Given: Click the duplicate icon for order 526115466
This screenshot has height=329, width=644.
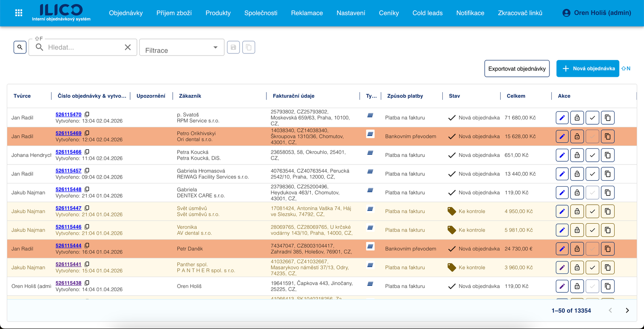Looking at the screenshot, I should [607, 155].
